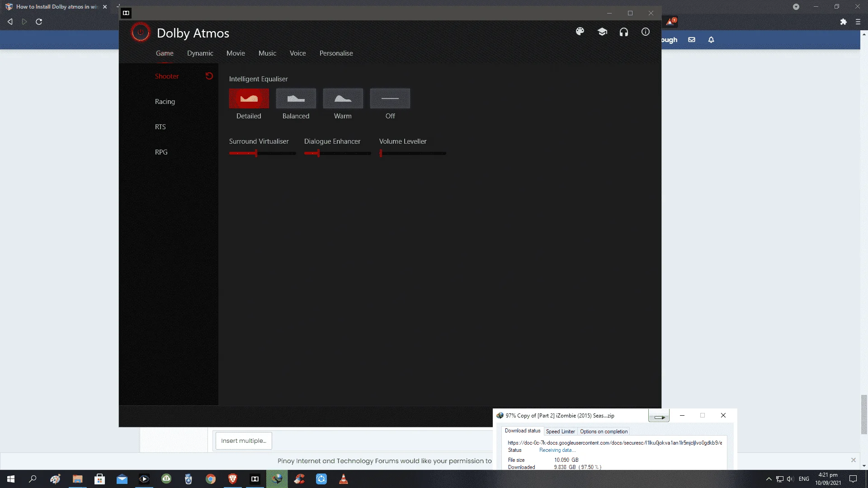868x488 pixels.
Task: Open the Speed Limiter tab in download window
Action: click(x=561, y=432)
